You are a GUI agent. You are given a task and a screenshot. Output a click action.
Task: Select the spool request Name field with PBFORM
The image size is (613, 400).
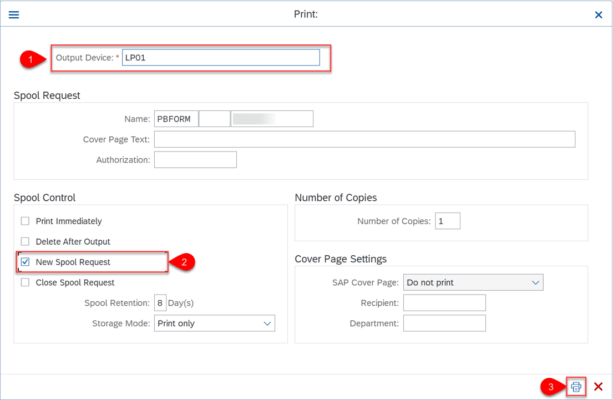[x=175, y=119]
